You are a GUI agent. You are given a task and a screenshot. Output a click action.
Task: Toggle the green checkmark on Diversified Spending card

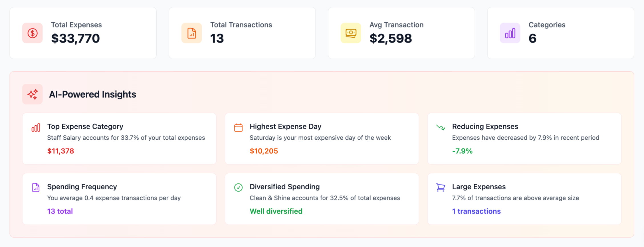pos(238,188)
